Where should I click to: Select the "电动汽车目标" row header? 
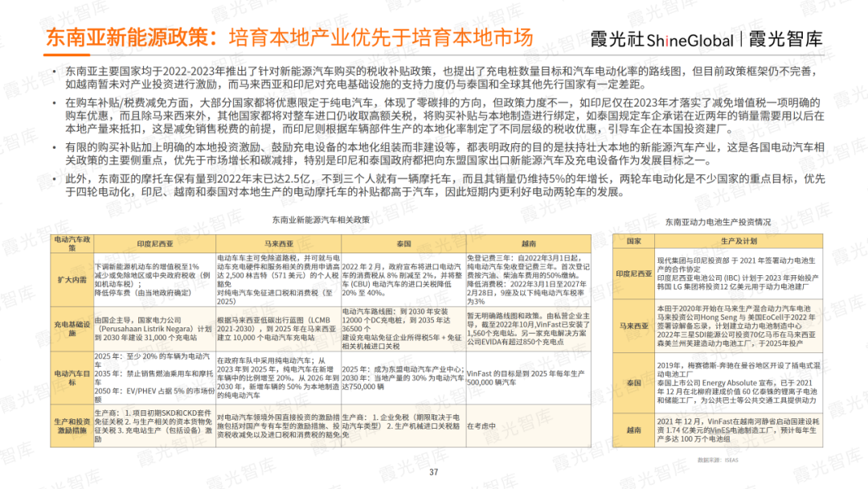pyautogui.click(x=72, y=378)
